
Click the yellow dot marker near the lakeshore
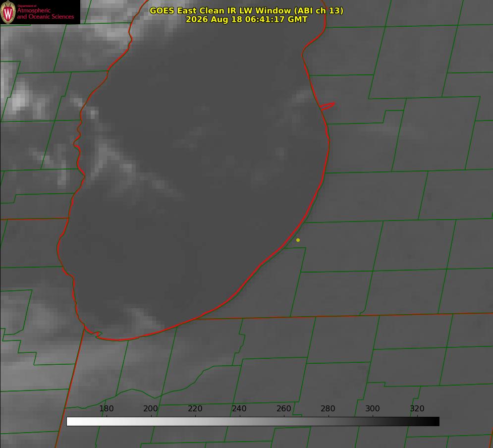[x=298, y=240]
